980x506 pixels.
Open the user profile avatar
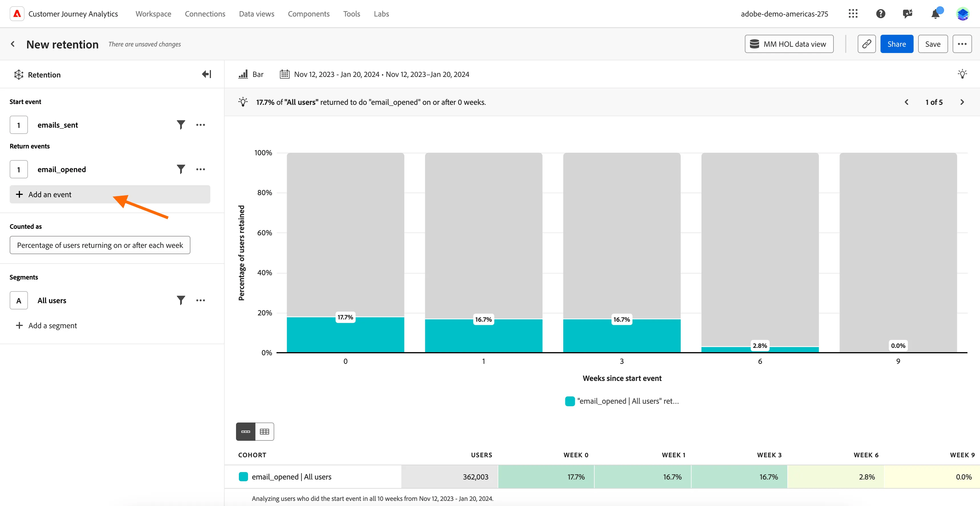click(x=963, y=14)
